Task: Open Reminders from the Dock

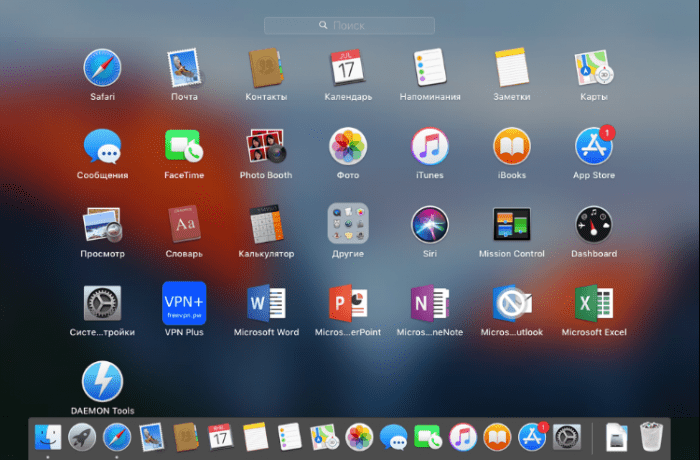Action: pyautogui.click(x=289, y=436)
